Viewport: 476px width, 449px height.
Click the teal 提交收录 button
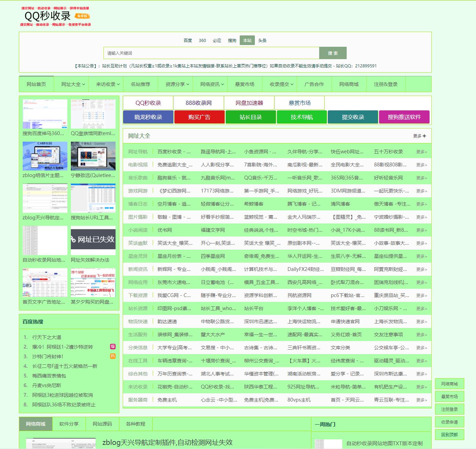[353, 117]
